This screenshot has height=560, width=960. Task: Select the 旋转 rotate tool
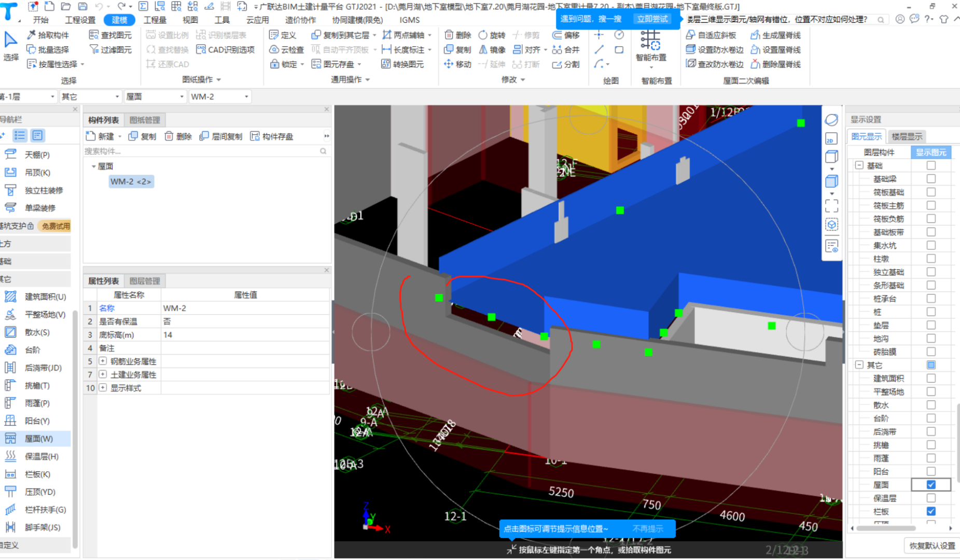pyautogui.click(x=492, y=35)
